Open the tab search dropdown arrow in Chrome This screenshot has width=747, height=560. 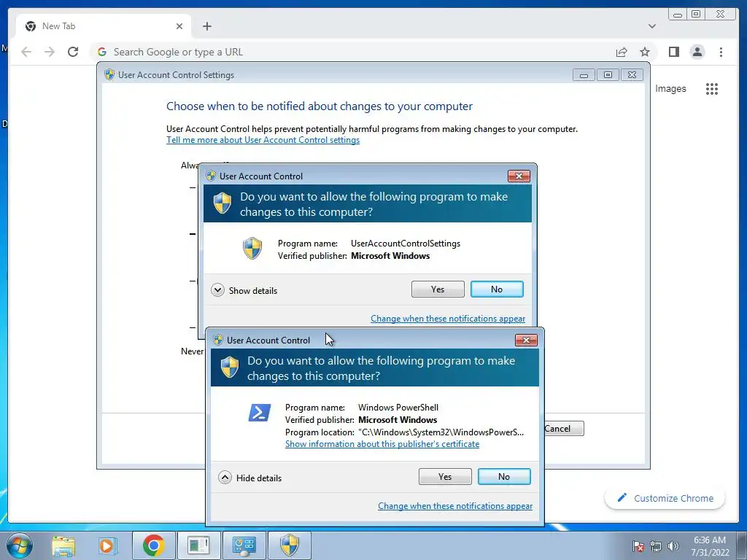coord(652,26)
